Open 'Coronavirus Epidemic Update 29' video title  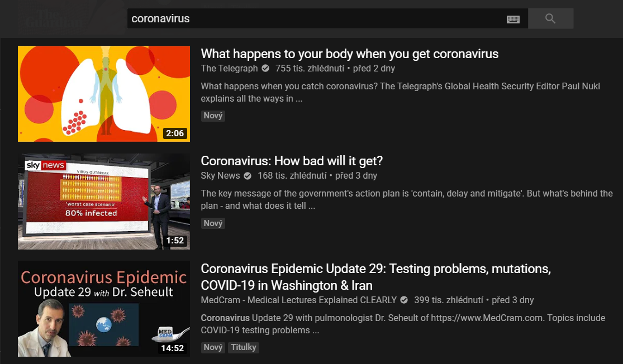pos(376,277)
